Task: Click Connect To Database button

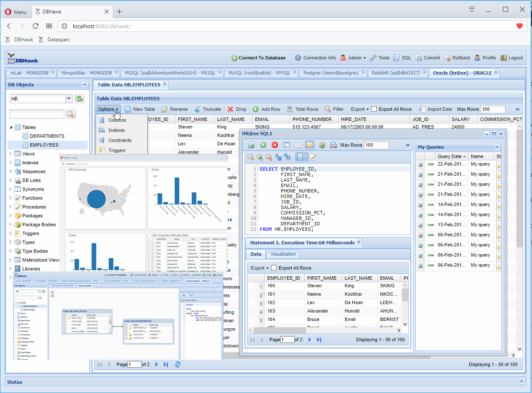Action: tap(258, 58)
